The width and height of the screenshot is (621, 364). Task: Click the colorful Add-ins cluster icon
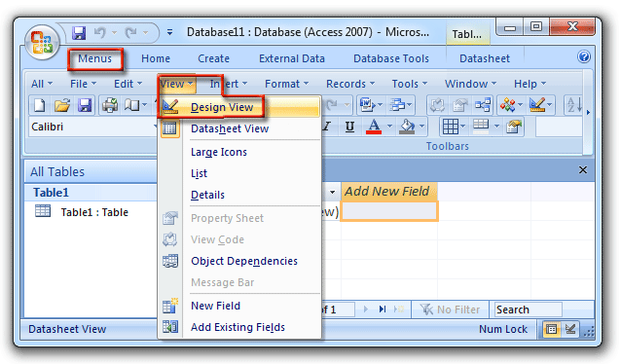[508, 105]
